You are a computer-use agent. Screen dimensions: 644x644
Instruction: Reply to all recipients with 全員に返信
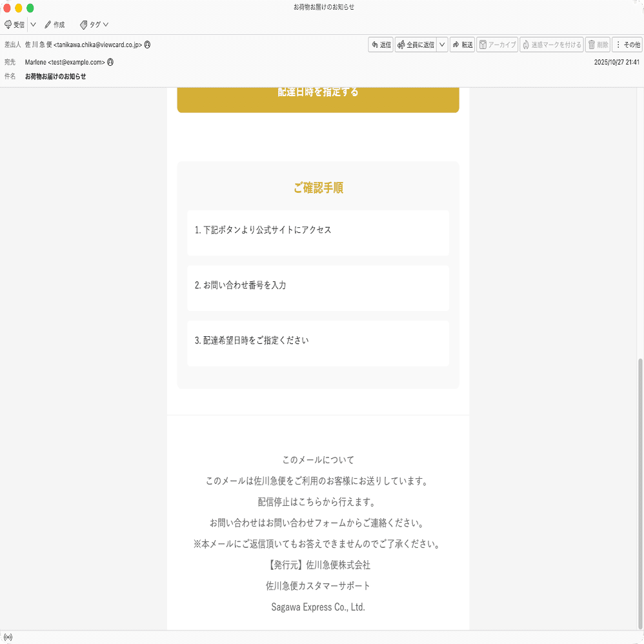[x=417, y=45]
